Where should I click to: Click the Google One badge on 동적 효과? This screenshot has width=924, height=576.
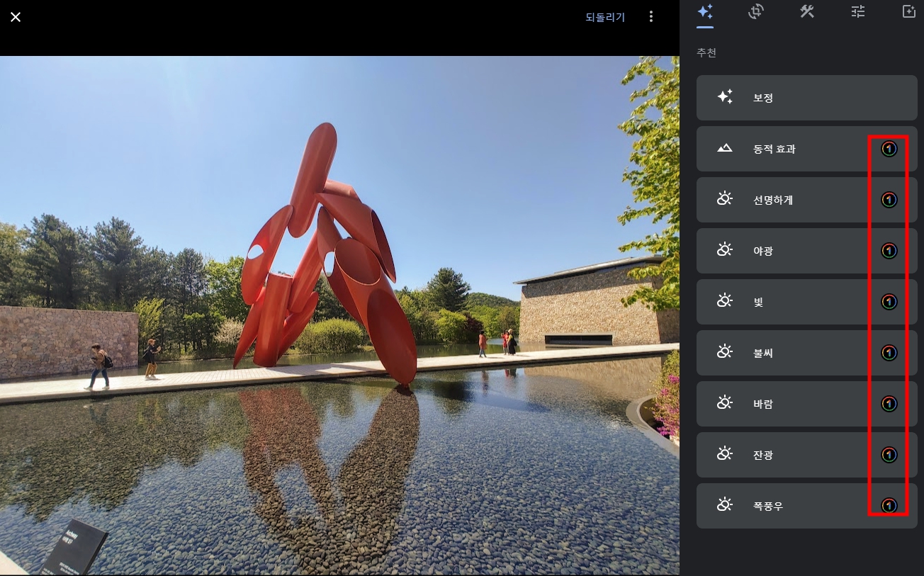click(x=889, y=149)
